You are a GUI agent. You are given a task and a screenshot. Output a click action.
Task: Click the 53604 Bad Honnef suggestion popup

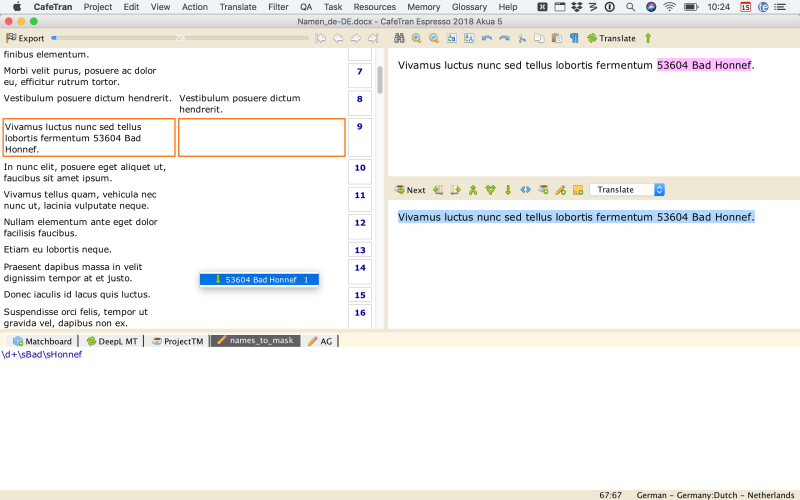(259, 280)
